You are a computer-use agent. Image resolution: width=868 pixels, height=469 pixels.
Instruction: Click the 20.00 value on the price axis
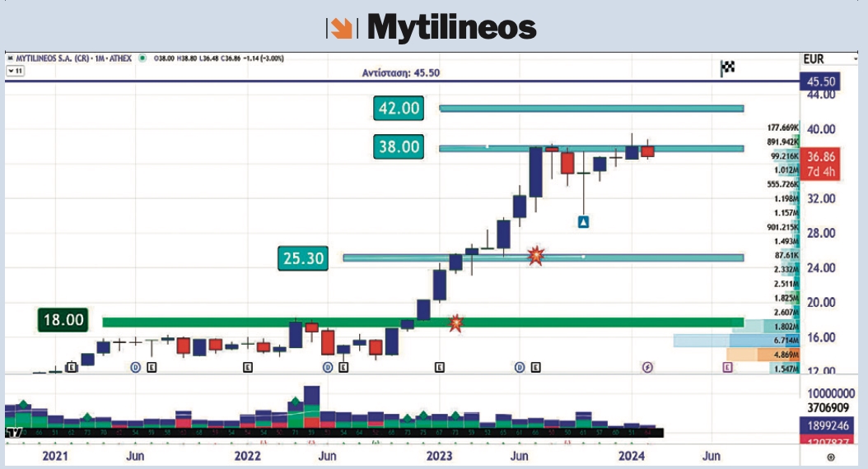(x=821, y=303)
